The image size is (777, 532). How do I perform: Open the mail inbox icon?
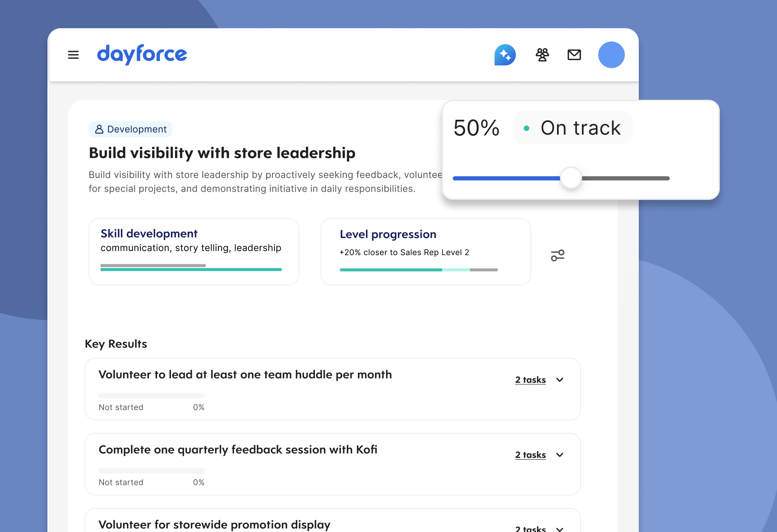click(574, 55)
